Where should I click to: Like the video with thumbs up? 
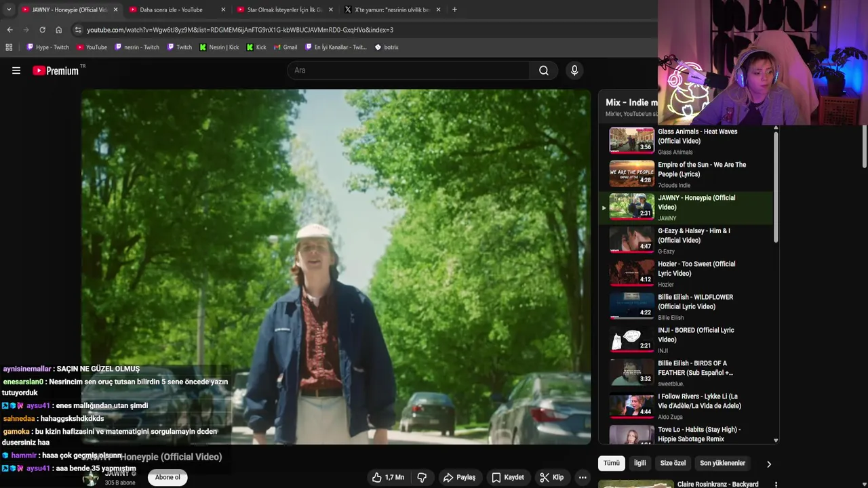point(388,477)
